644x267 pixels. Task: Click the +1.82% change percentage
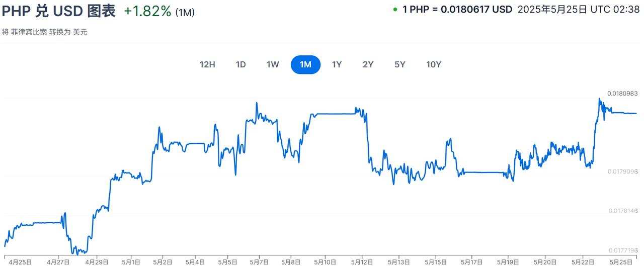point(148,11)
